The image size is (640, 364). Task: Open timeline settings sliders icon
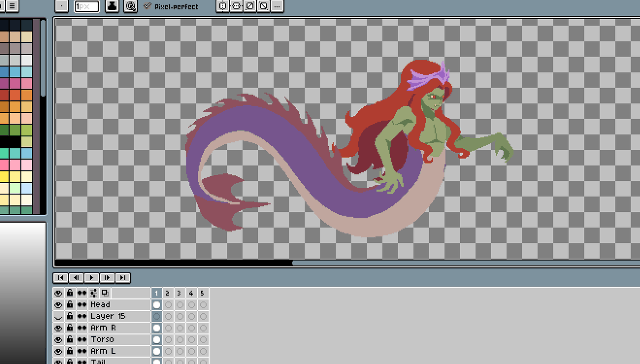click(x=93, y=293)
